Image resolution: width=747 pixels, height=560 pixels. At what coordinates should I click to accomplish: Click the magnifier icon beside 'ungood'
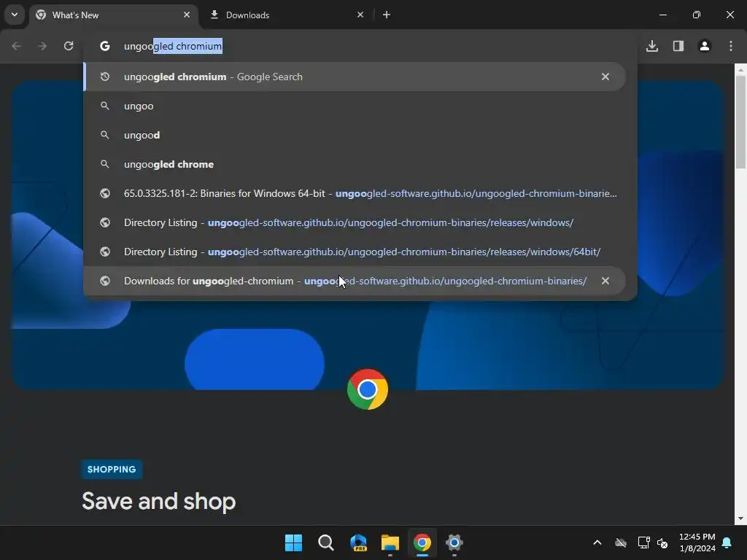click(105, 135)
